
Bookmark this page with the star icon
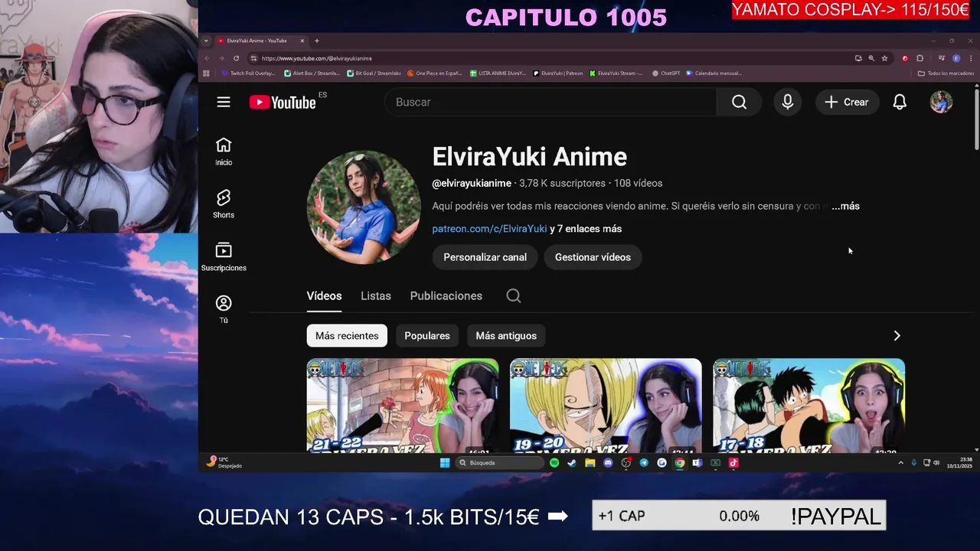coord(884,58)
